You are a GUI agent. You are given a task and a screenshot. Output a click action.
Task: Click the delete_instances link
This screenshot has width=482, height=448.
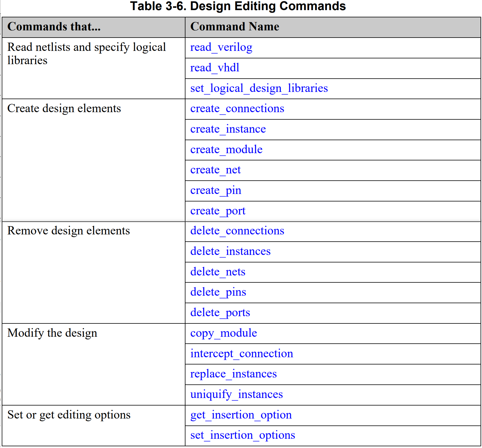click(x=230, y=251)
